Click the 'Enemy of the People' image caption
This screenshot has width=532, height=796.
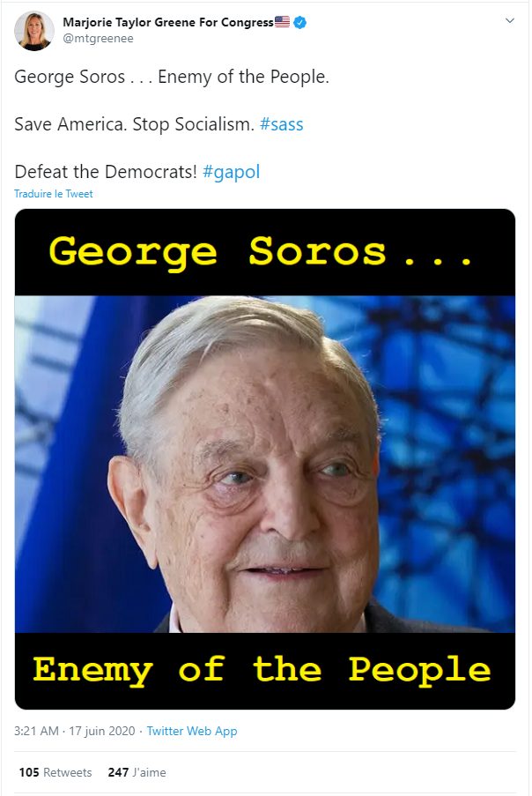pyautogui.click(x=262, y=670)
